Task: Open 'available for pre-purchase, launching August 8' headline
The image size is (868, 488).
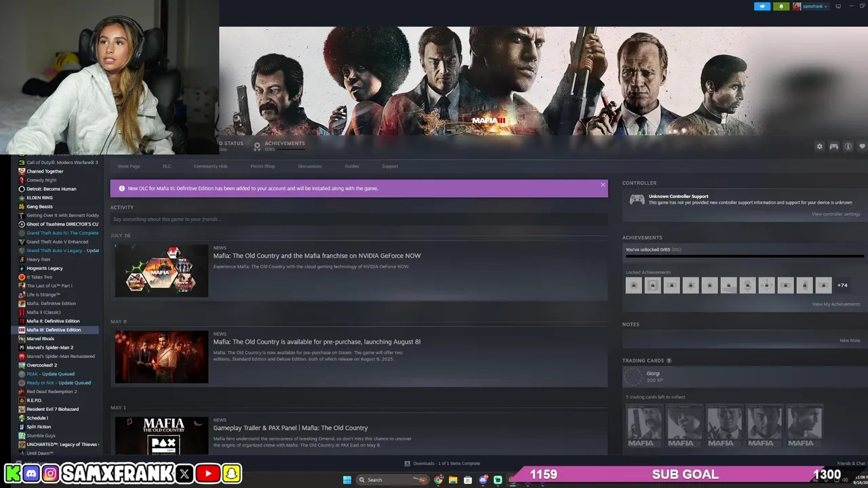Action: coord(317,342)
